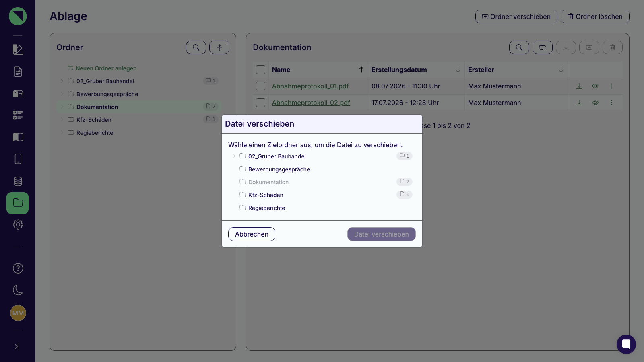Image resolution: width=644 pixels, height=362 pixels.
Task: Click the green logo in the sidebar
Action: 18,16
